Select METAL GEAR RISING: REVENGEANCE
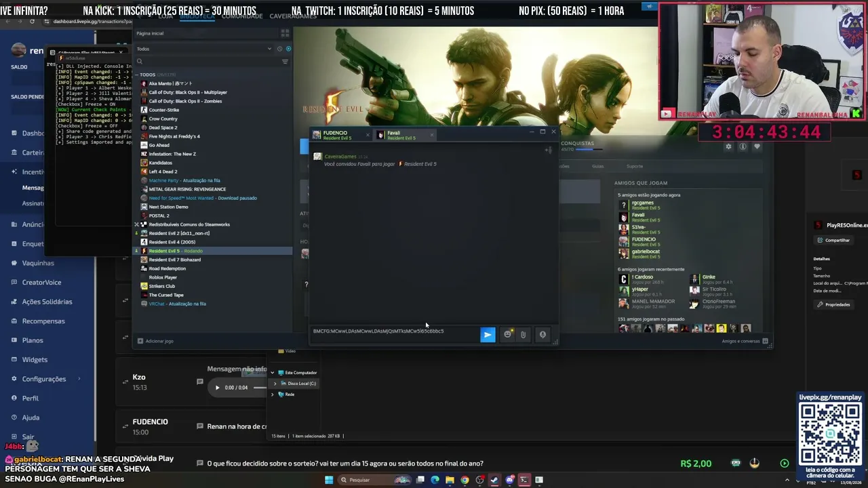This screenshot has width=868, height=488. (x=187, y=189)
